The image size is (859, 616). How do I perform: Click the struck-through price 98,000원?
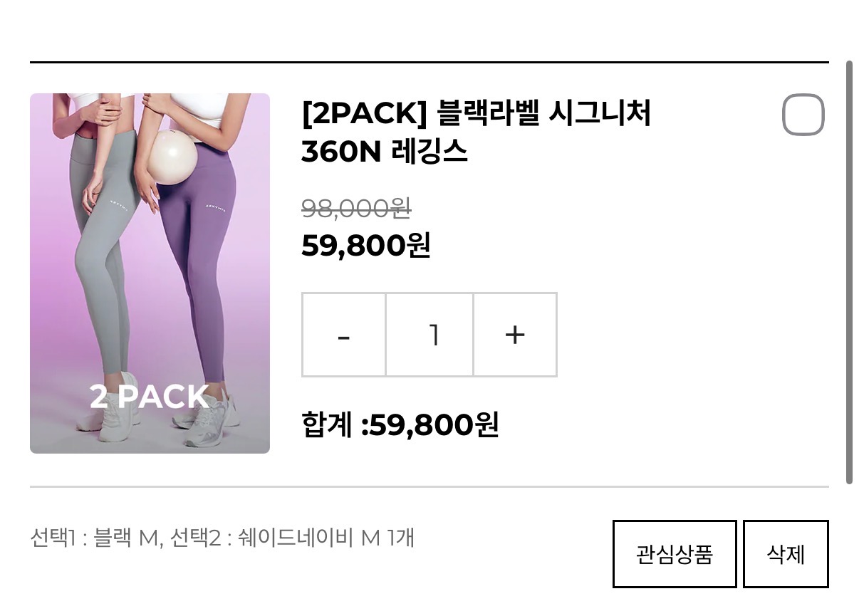click(x=356, y=208)
